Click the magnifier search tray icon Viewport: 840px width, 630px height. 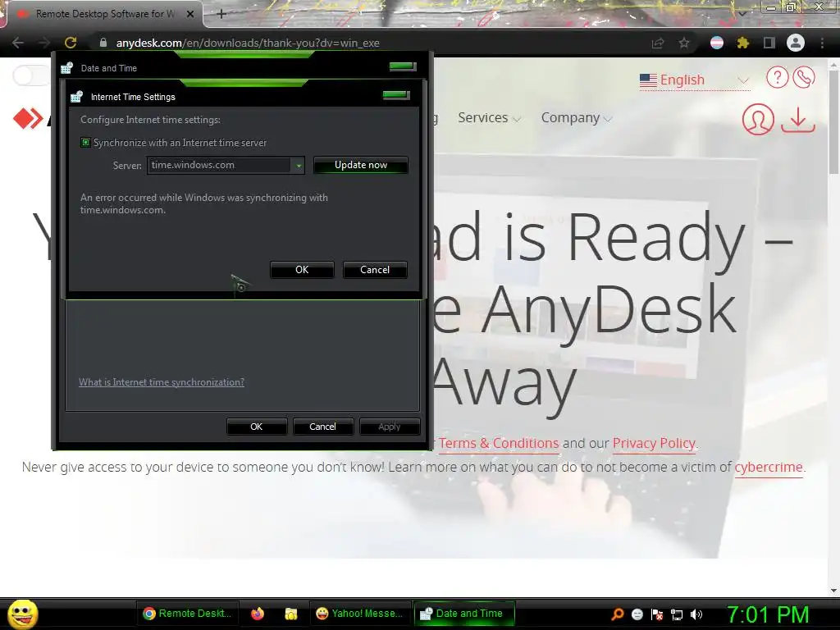coord(618,614)
